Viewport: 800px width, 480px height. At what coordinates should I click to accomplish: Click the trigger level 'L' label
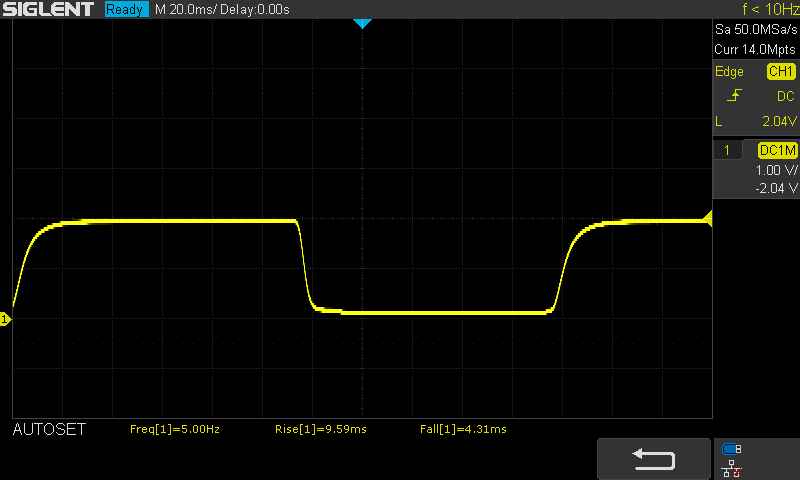[719, 121]
